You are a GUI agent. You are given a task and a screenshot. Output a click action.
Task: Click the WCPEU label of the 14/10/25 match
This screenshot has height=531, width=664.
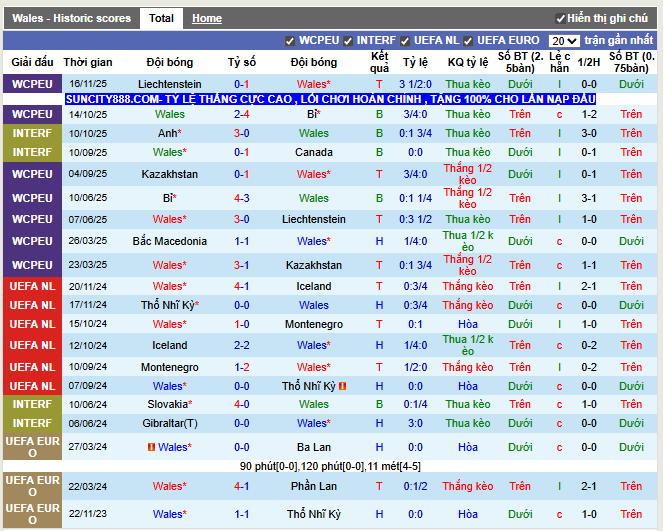(x=32, y=114)
